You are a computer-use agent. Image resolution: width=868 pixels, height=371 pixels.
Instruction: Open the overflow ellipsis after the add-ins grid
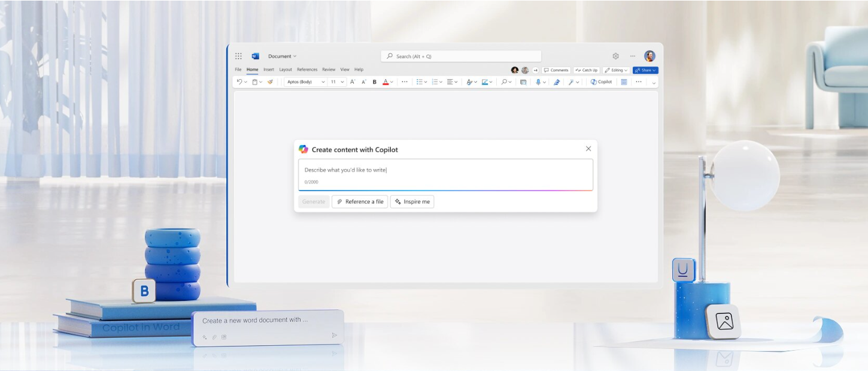click(x=639, y=82)
